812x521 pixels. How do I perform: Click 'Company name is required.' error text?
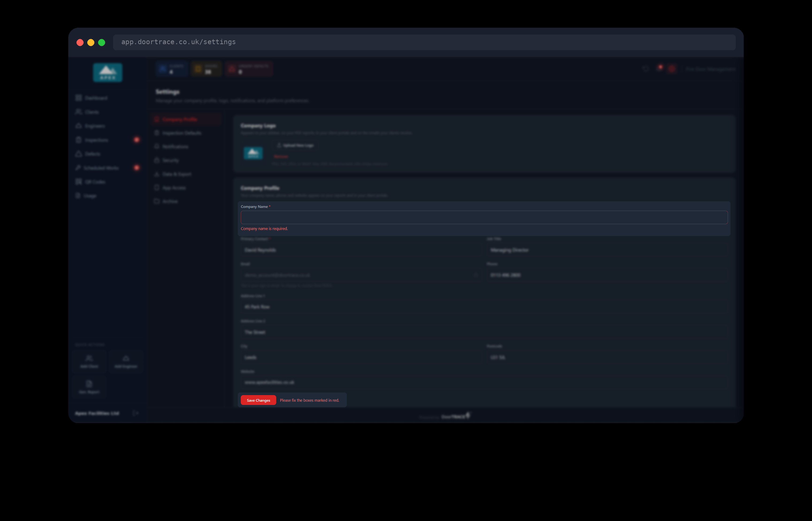pyautogui.click(x=264, y=229)
